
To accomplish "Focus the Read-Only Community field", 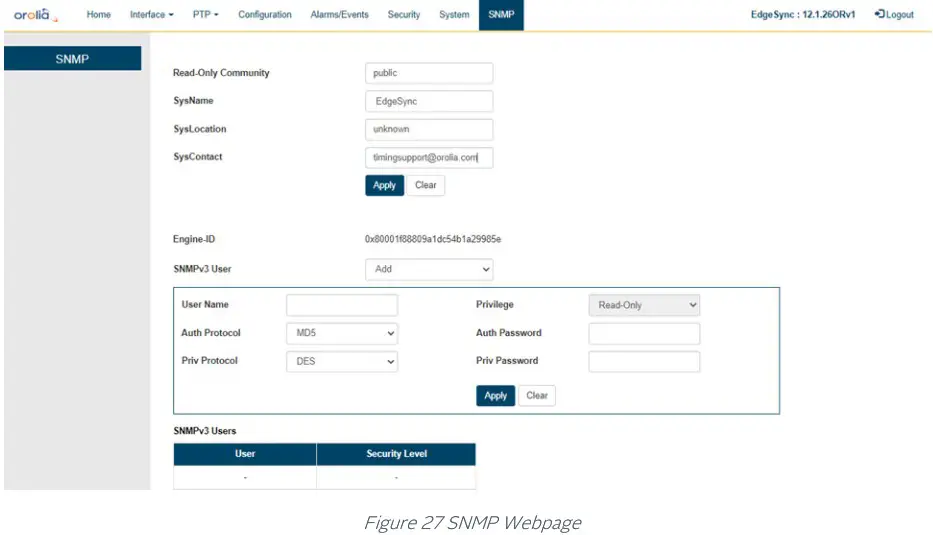I will (429, 73).
